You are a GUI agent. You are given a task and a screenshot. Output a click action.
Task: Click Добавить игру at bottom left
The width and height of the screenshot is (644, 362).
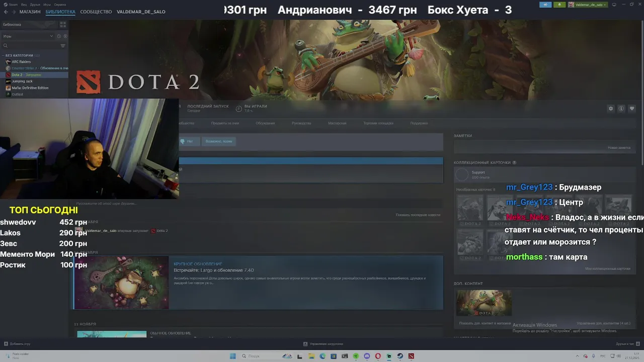[x=18, y=344]
